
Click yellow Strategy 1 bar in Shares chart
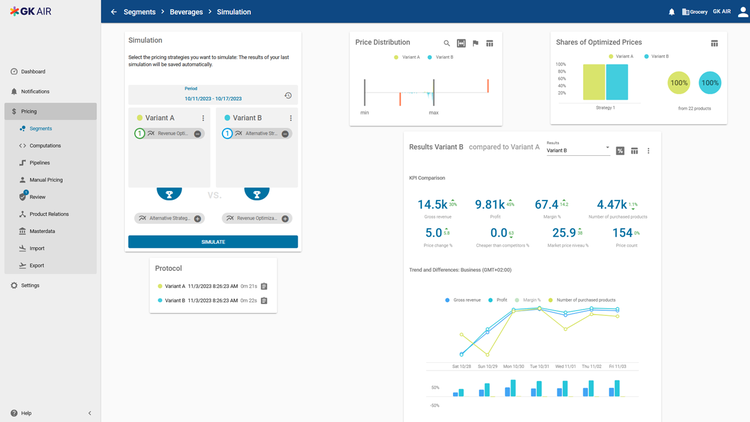(594, 82)
